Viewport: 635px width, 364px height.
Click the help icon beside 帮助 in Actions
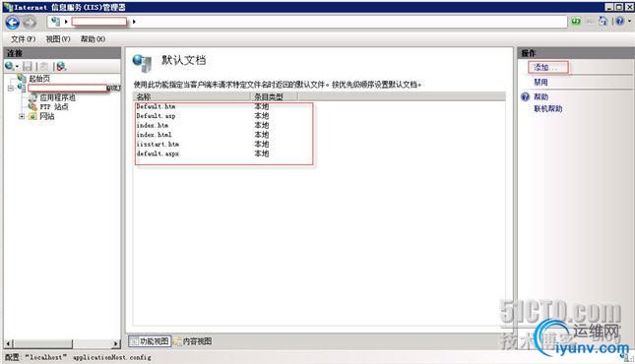click(526, 96)
